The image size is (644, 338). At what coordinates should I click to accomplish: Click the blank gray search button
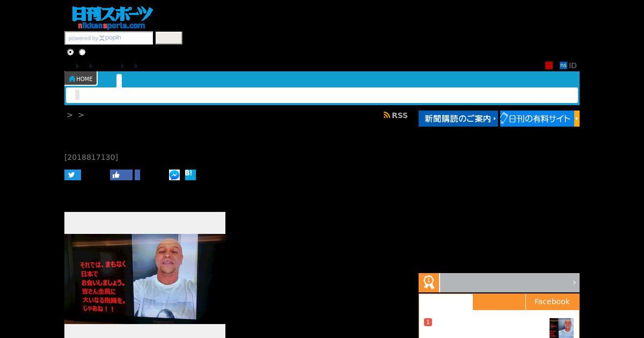tap(169, 38)
